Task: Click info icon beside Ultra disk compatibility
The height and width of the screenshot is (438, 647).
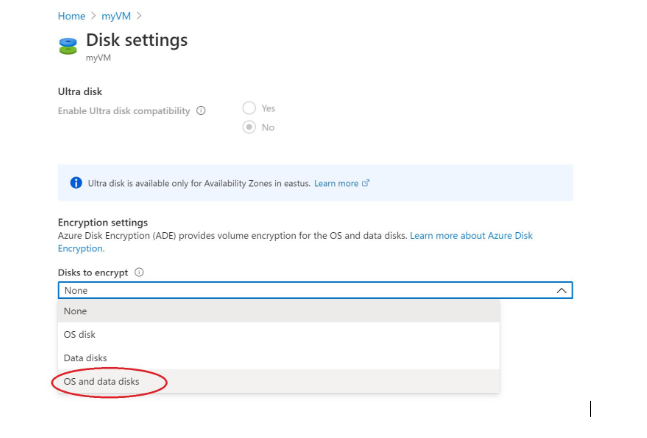Action: point(201,111)
